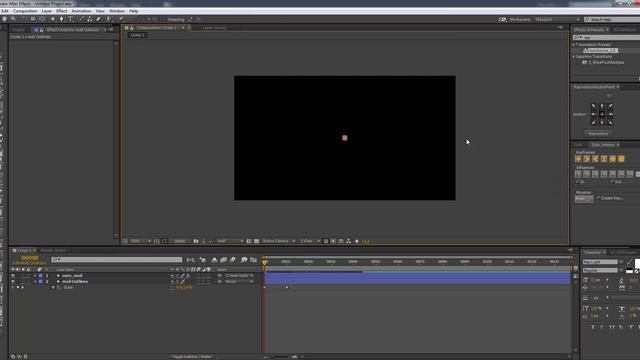Click the first Influences preset icon
This screenshot has width=640, height=360.
(578, 174)
